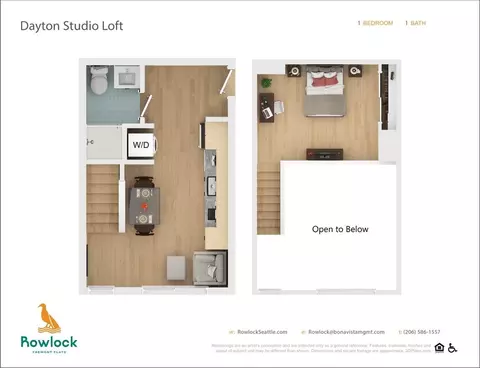Viewport: 480px width, 368px height.
Task: Click the bathroom sink vanity
Action: 127,77
